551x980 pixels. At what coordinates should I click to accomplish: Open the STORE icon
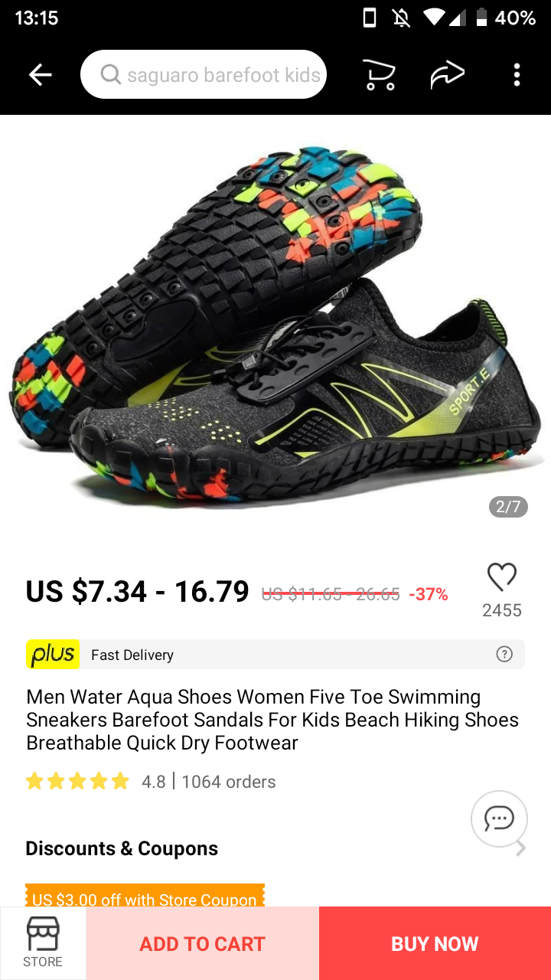43,943
